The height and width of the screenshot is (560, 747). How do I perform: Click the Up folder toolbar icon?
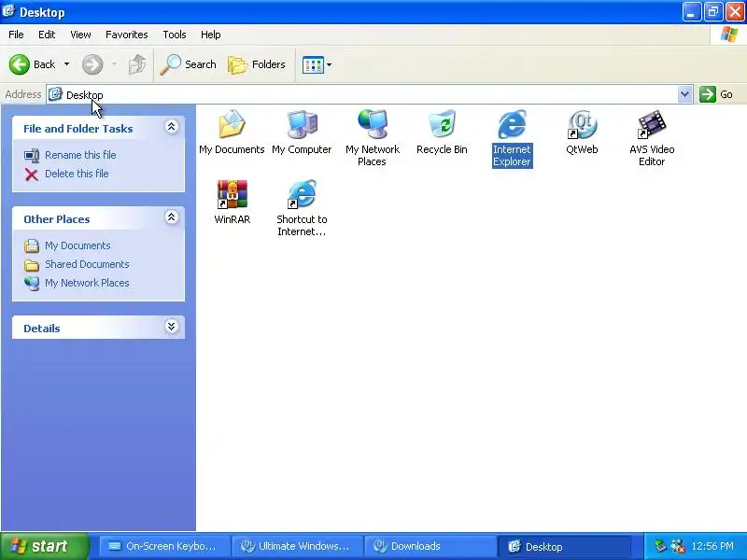pyautogui.click(x=137, y=64)
